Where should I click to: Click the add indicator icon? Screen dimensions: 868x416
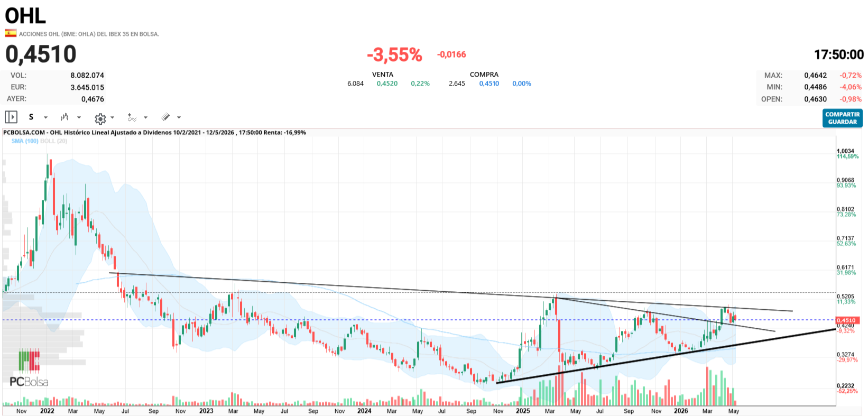[132, 117]
